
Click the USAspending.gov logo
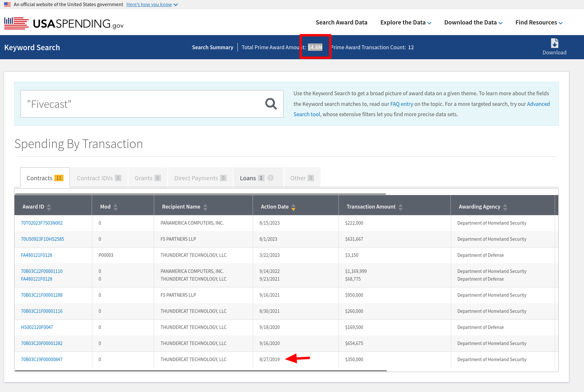(64, 23)
